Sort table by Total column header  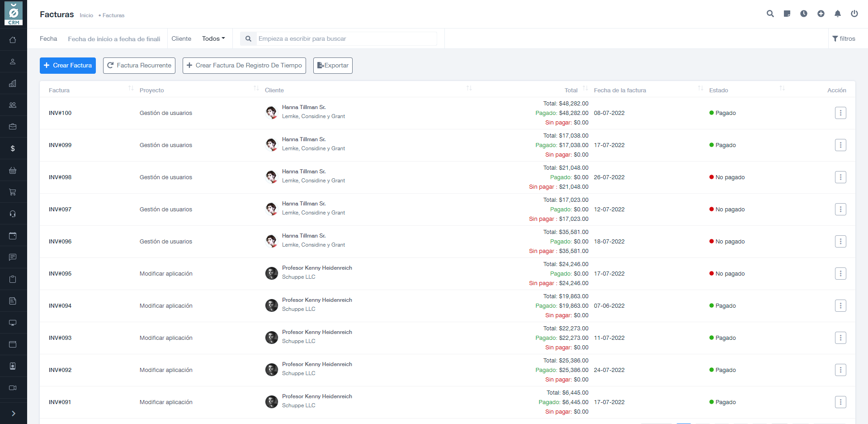coord(571,90)
